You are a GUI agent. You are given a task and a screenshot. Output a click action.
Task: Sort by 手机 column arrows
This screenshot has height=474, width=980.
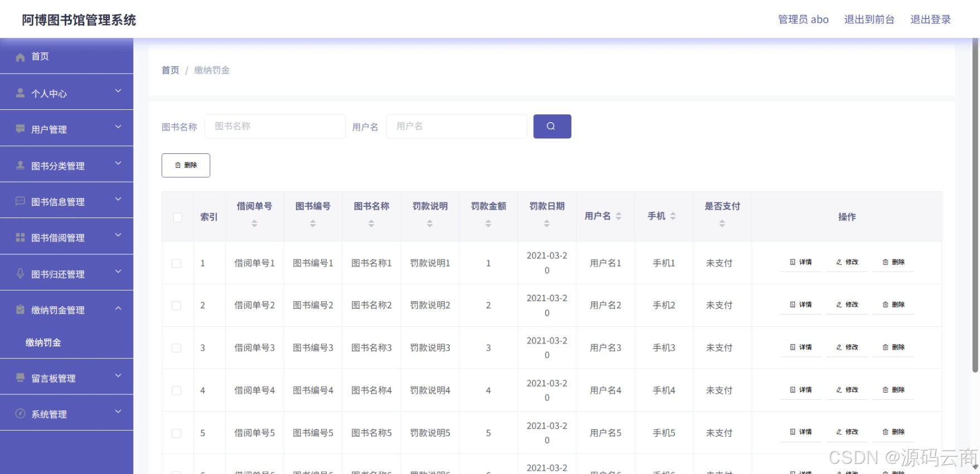(673, 216)
